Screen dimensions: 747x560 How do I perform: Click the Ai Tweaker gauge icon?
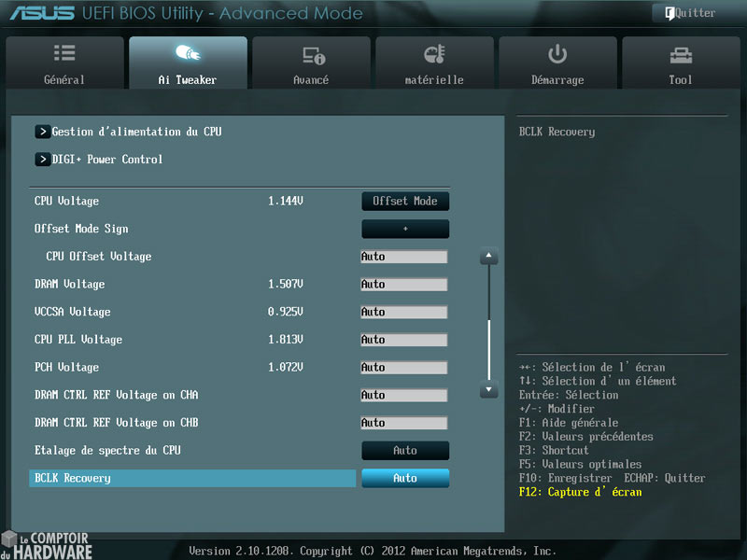coord(188,53)
